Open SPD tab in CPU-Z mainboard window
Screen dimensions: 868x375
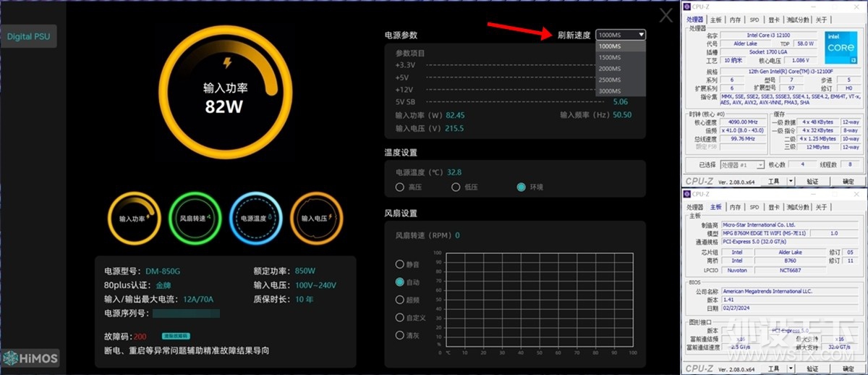coord(754,207)
